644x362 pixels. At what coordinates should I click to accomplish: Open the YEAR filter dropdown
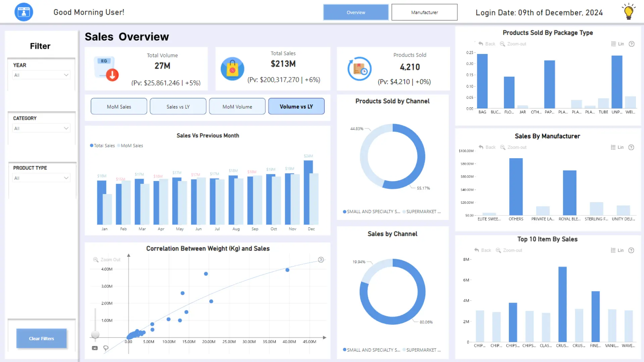41,75
